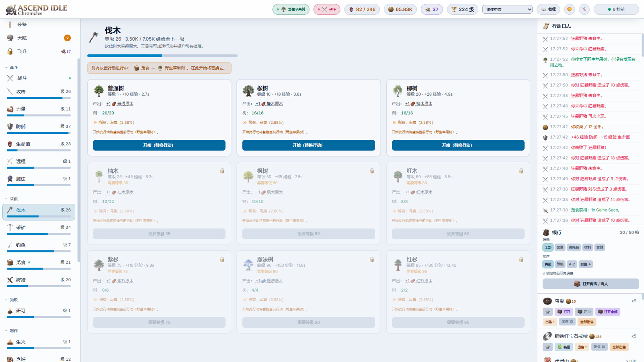The image size is (644, 362).
Task: Toggle the star lock on 钢铁红宝石戒指
Action: click(x=548, y=347)
